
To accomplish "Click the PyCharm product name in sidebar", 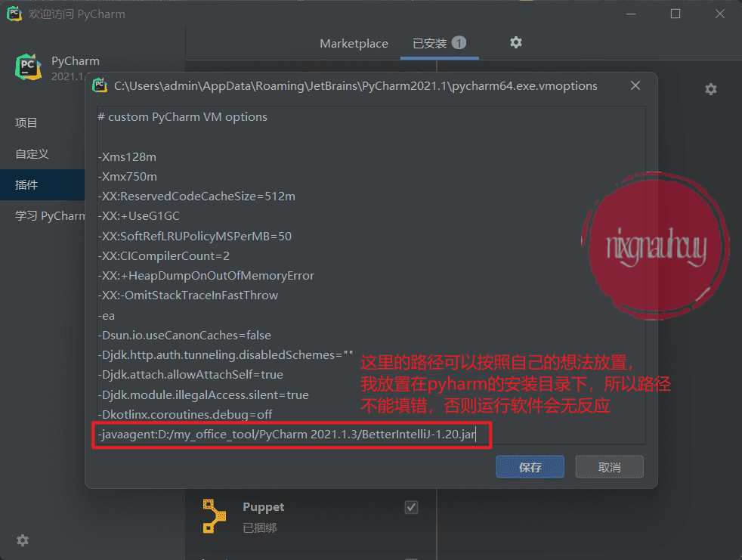I will pyautogui.click(x=76, y=61).
